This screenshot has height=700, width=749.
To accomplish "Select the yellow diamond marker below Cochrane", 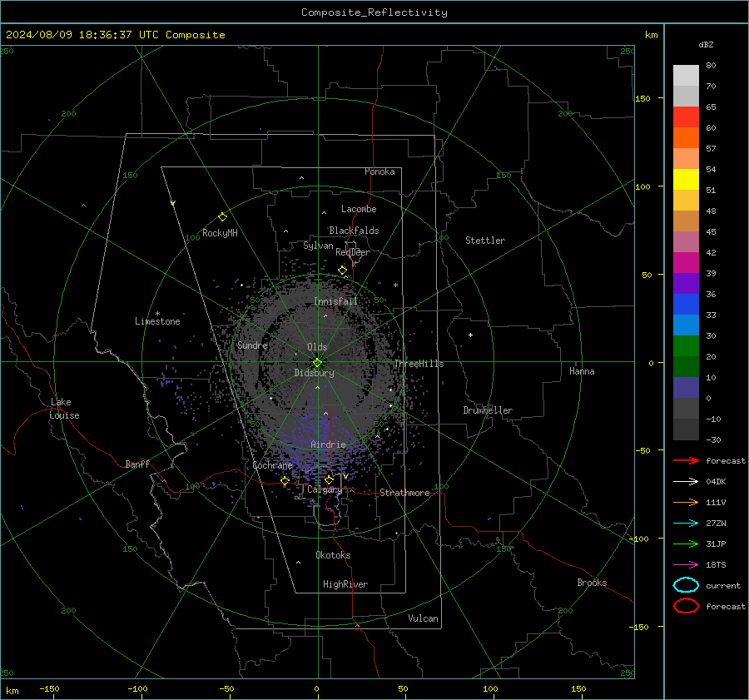I will click(285, 480).
